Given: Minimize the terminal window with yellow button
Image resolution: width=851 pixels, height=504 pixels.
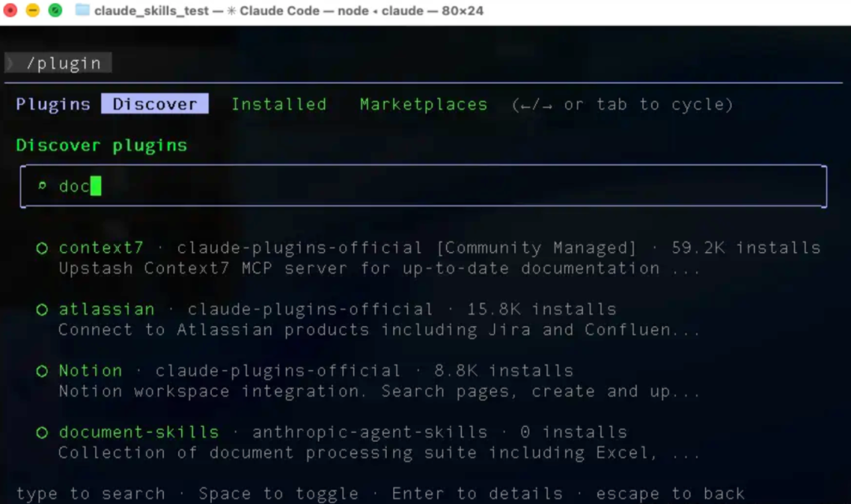Looking at the screenshot, I should click(32, 9).
